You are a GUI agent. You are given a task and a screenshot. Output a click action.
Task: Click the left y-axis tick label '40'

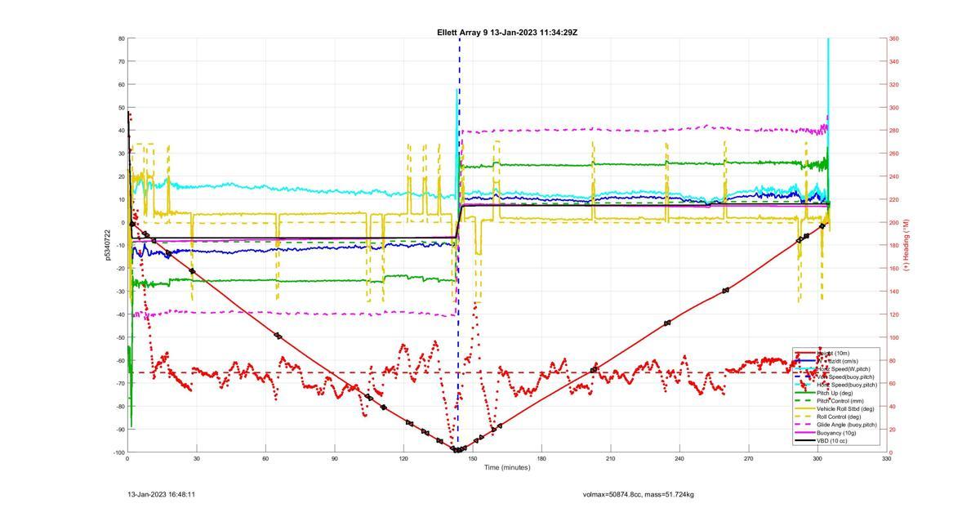(121, 131)
